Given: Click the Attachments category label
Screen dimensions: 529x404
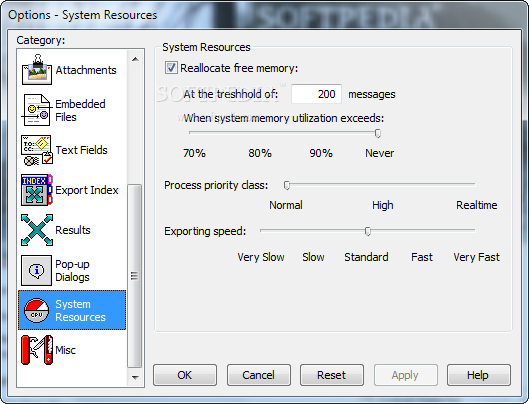Looking at the screenshot, I should point(86,70).
